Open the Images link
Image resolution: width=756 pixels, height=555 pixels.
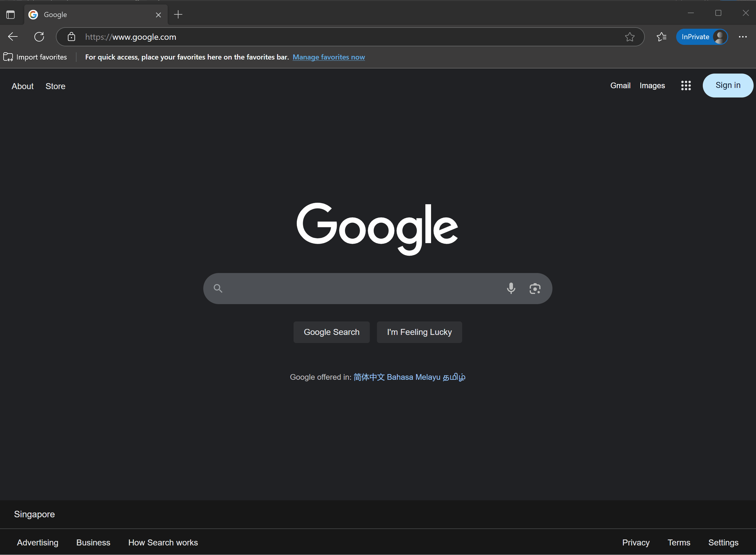coord(652,86)
